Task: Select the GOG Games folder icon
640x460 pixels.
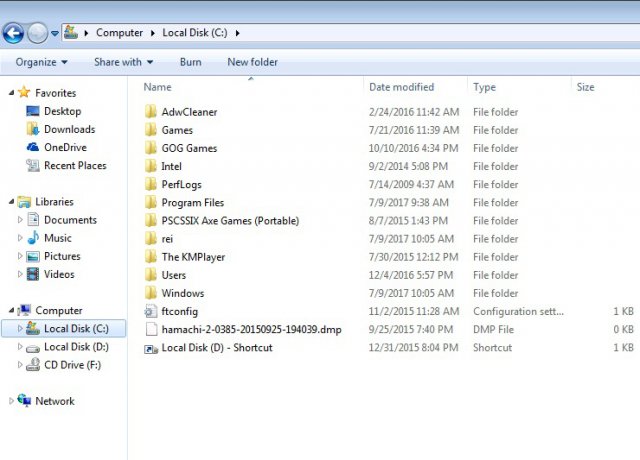Action: click(x=151, y=148)
